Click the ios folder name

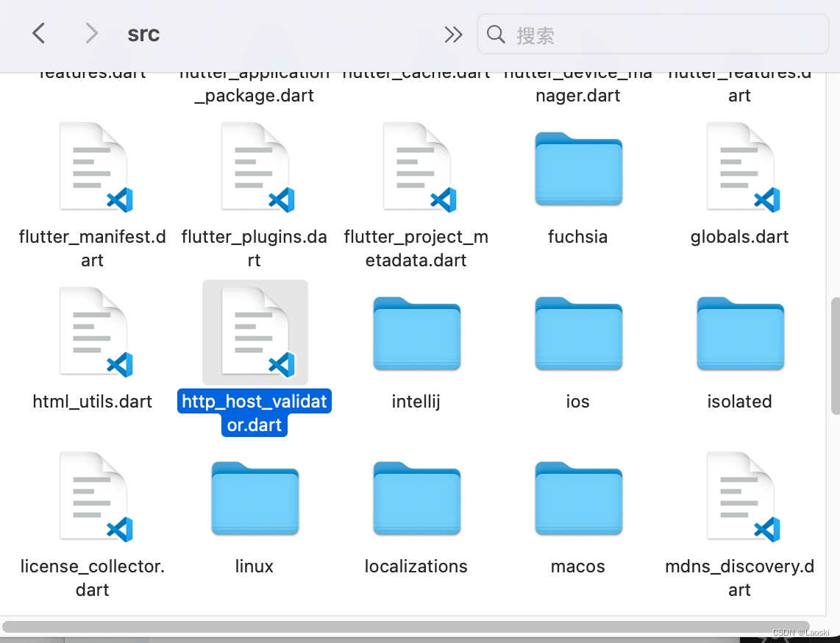coord(577,402)
